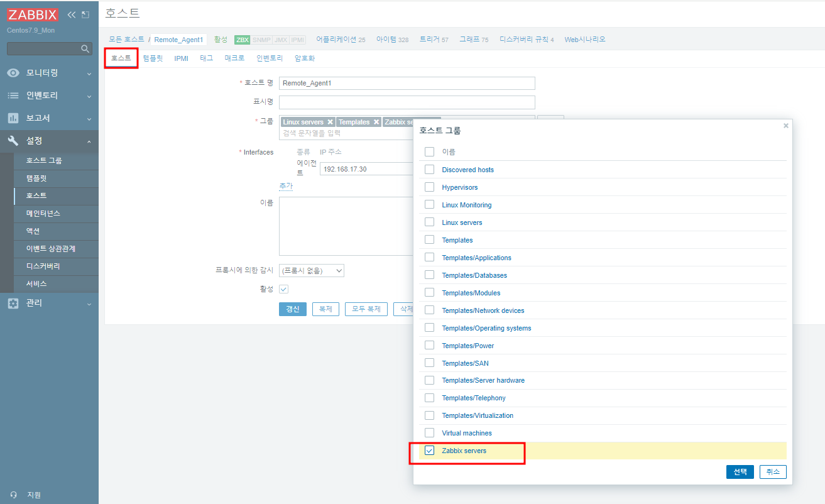Toggle the select-all 이름 checkbox
The image size is (825, 504).
pyautogui.click(x=430, y=151)
